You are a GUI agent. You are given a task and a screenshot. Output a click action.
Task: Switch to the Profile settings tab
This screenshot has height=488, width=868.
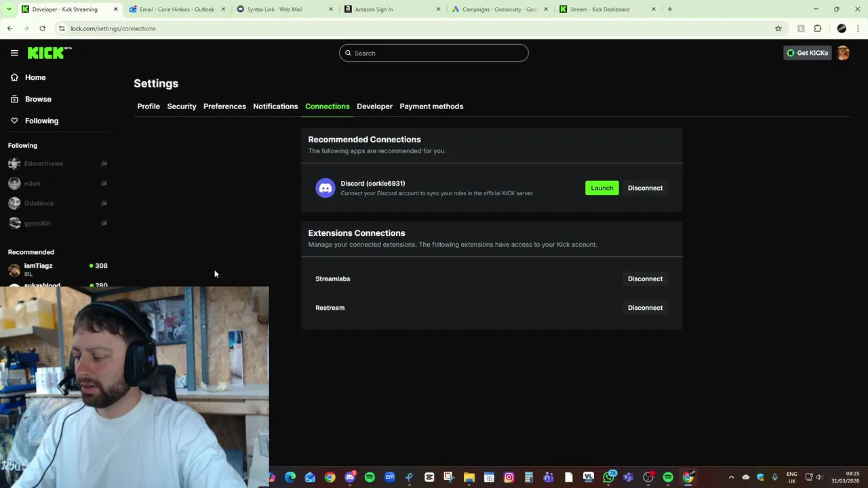(149, 106)
